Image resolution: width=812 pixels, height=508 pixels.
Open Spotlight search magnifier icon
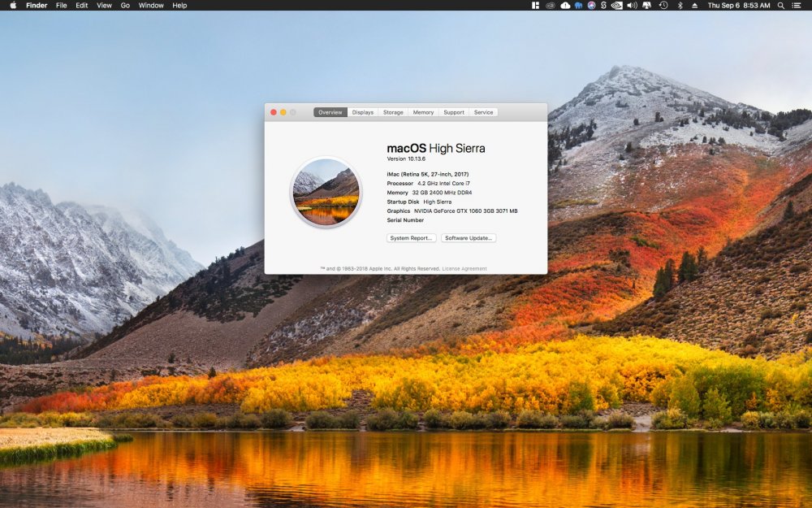(781, 5)
